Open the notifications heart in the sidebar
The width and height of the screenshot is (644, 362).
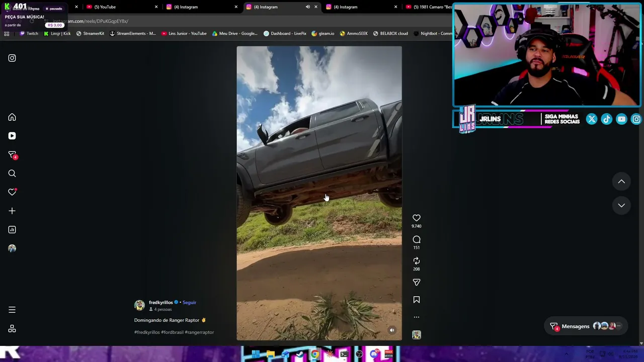(x=12, y=192)
